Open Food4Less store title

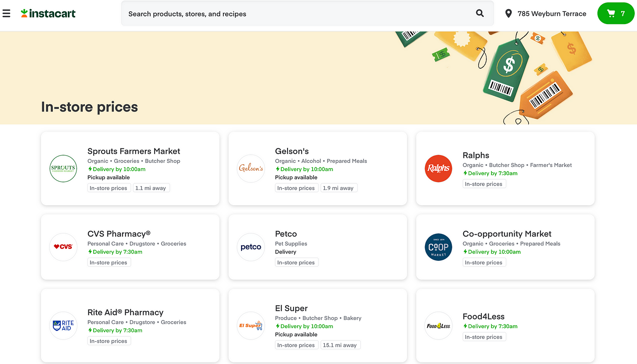pos(484,316)
